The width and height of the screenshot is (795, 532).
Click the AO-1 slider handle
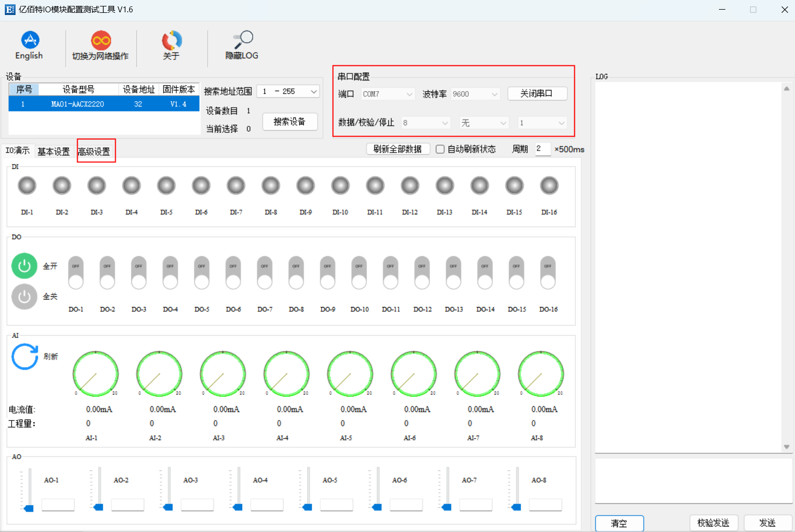click(28, 508)
